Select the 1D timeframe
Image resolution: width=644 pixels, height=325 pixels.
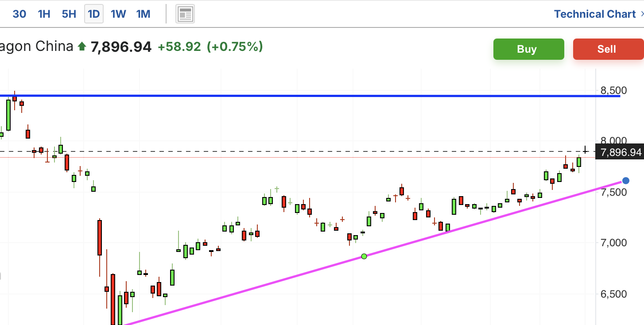pyautogui.click(x=94, y=14)
